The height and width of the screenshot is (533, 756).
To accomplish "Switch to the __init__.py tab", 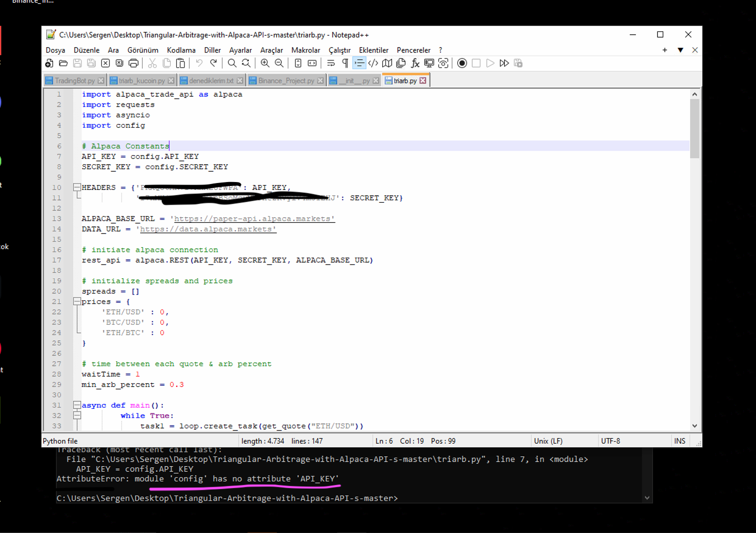I will [x=354, y=80].
